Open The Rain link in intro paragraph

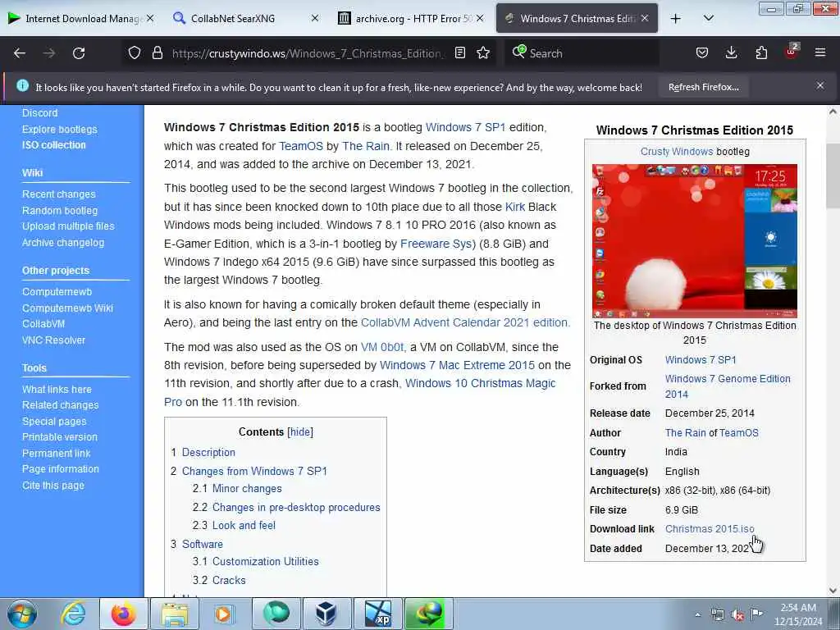tap(365, 146)
